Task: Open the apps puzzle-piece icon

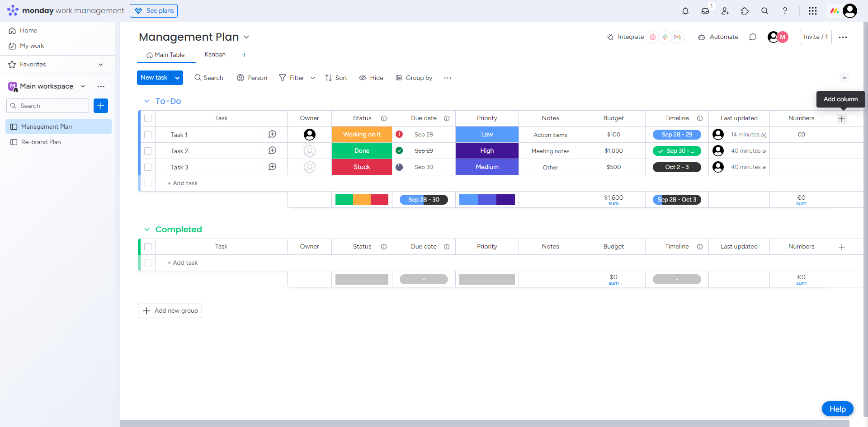Action: 745,11
